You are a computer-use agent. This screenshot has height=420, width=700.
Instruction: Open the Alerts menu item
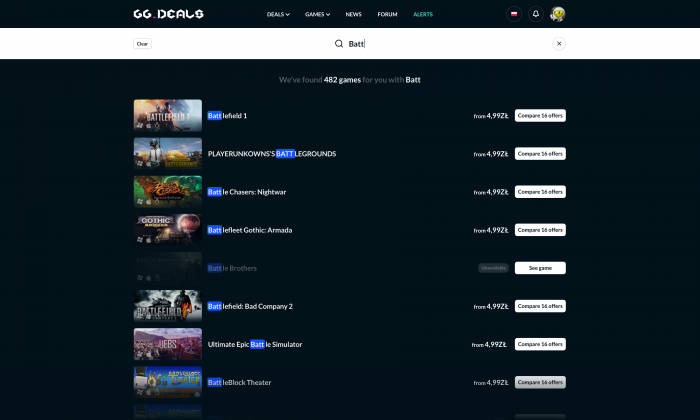423,14
